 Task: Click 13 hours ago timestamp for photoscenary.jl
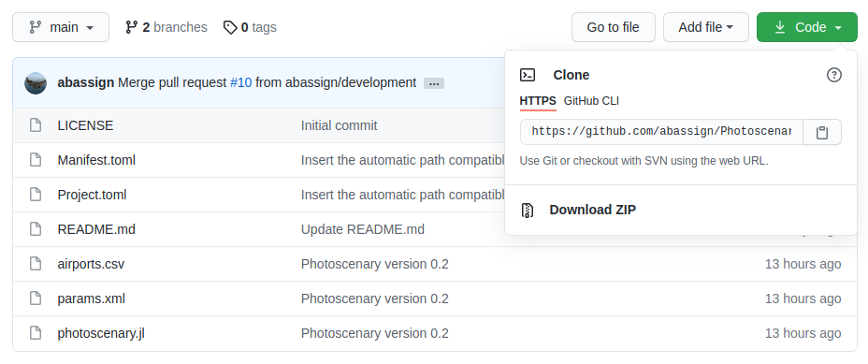(803, 333)
